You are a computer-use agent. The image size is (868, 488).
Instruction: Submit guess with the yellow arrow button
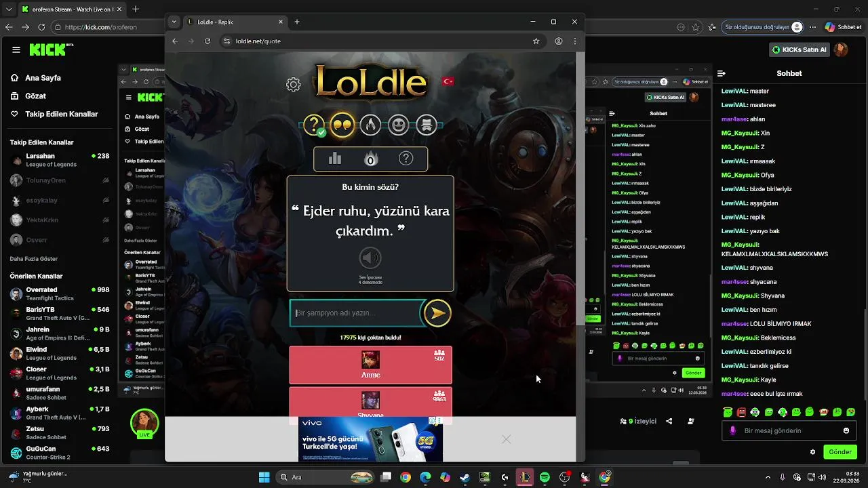tap(437, 313)
